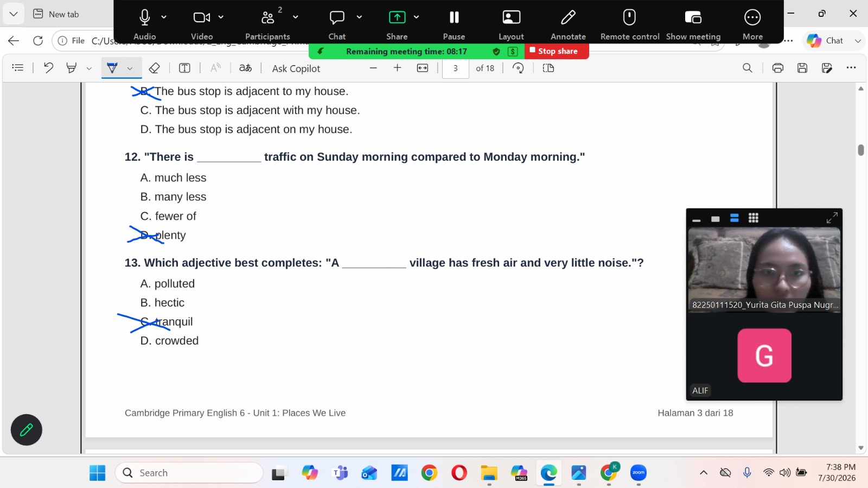Switch Zoom video panel to stacked view

735,218
